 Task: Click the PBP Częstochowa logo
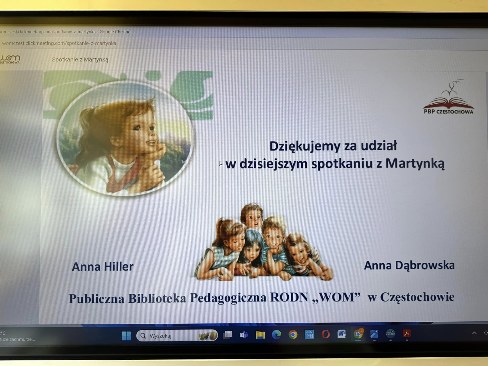[x=448, y=97]
